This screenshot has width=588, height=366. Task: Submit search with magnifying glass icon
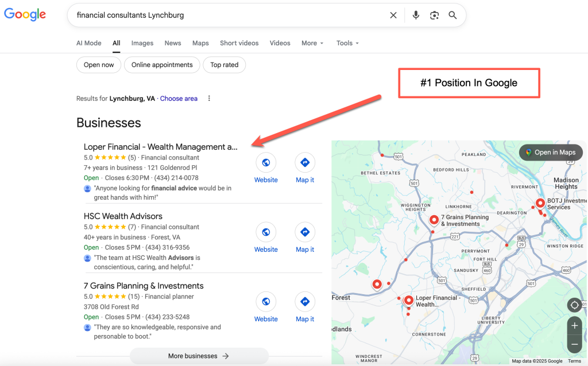452,15
